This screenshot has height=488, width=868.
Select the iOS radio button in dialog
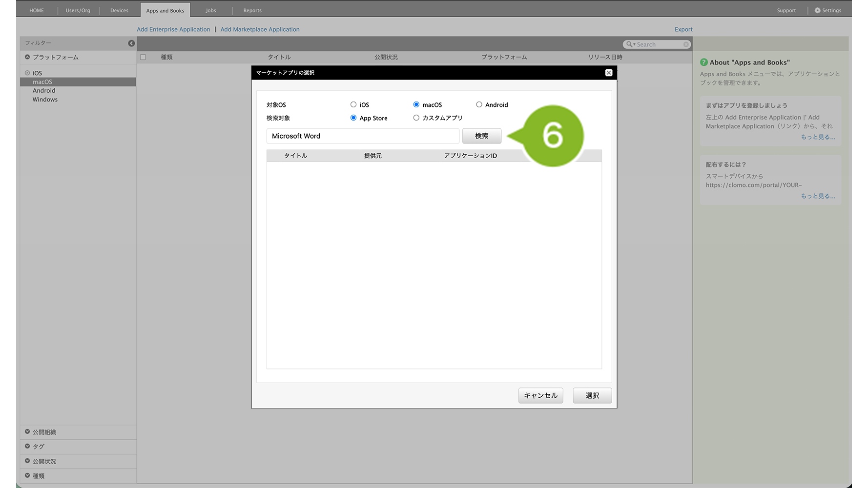(x=353, y=104)
